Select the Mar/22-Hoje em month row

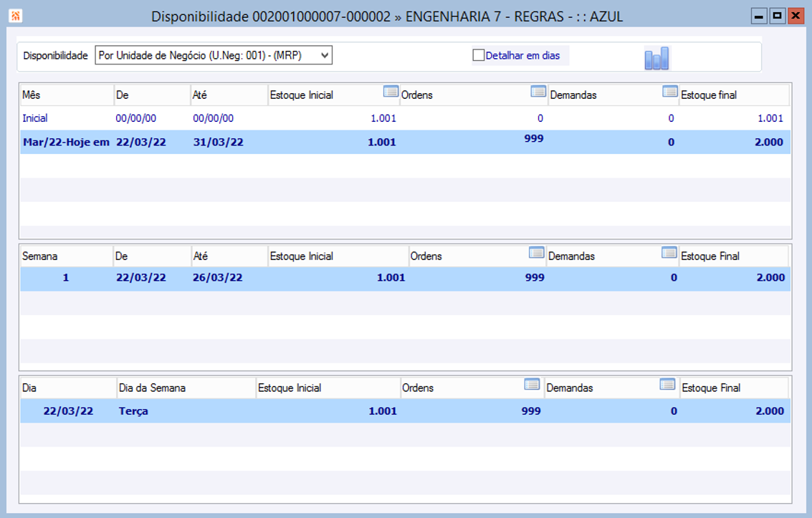pyautogui.click(x=406, y=142)
